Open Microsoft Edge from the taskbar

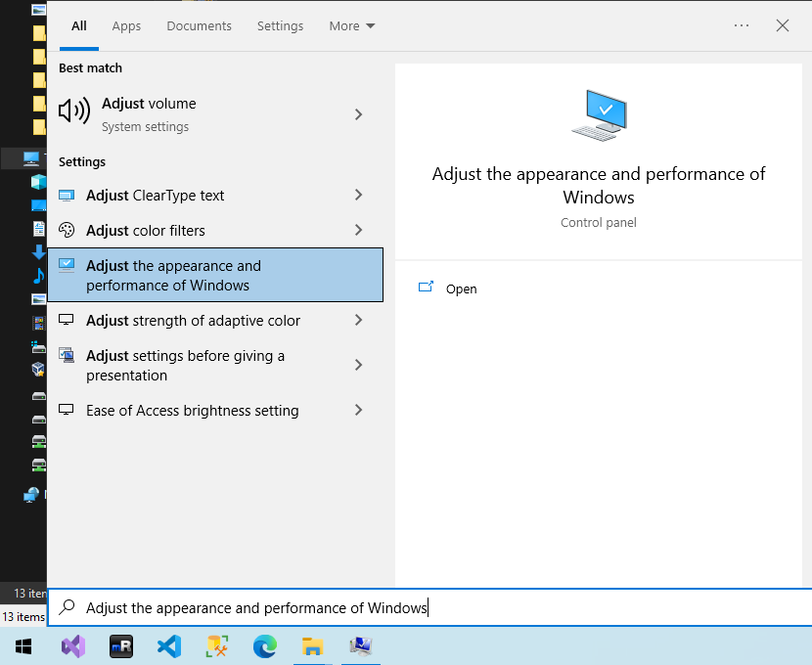(264, 646)
